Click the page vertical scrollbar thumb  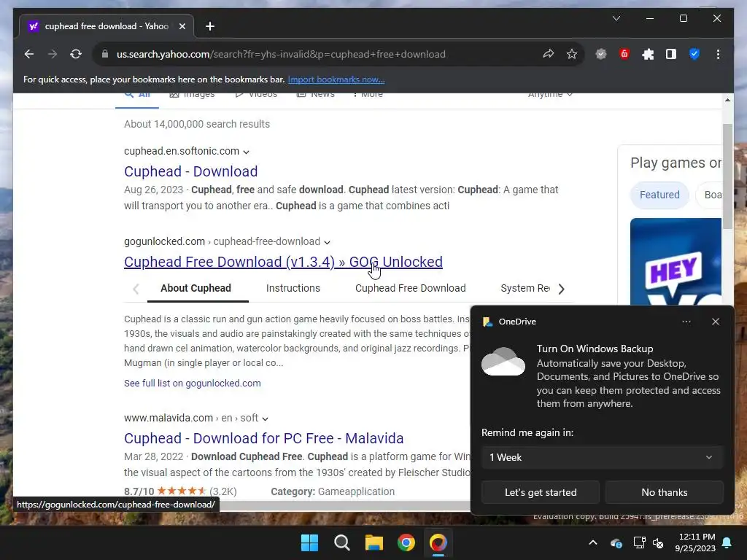[x=727, y=176]
